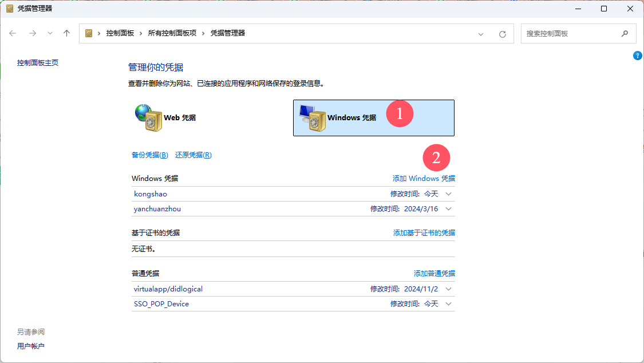Click 凭据管理器 breadcrumb item
Image resolution: width=644 pixels, height=363 pixels.
click(x=227, y=33)
